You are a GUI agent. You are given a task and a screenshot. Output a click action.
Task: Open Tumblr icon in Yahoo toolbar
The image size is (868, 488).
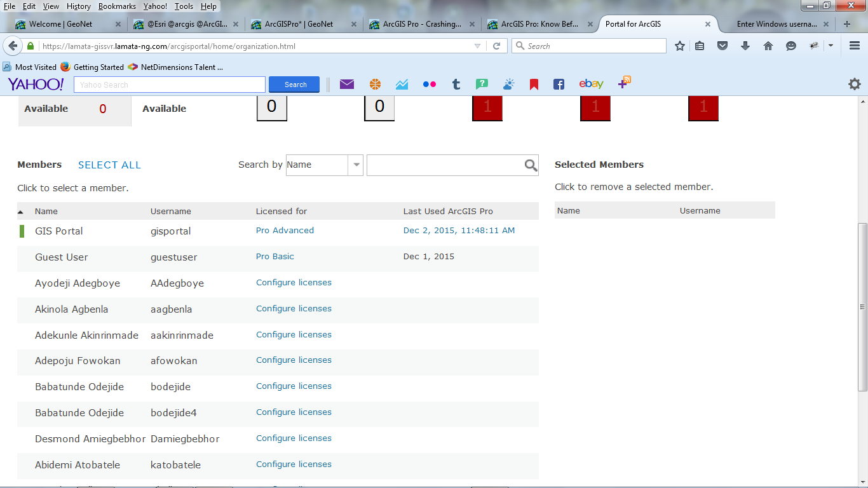click(x=456, y=84)
